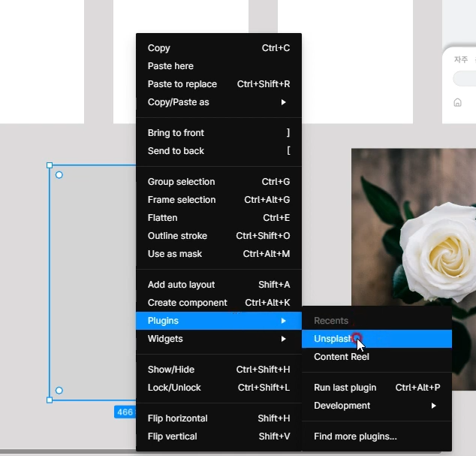476x456 pixels.
Task: Click the home icon in the mockup
Action: (457, 103)
